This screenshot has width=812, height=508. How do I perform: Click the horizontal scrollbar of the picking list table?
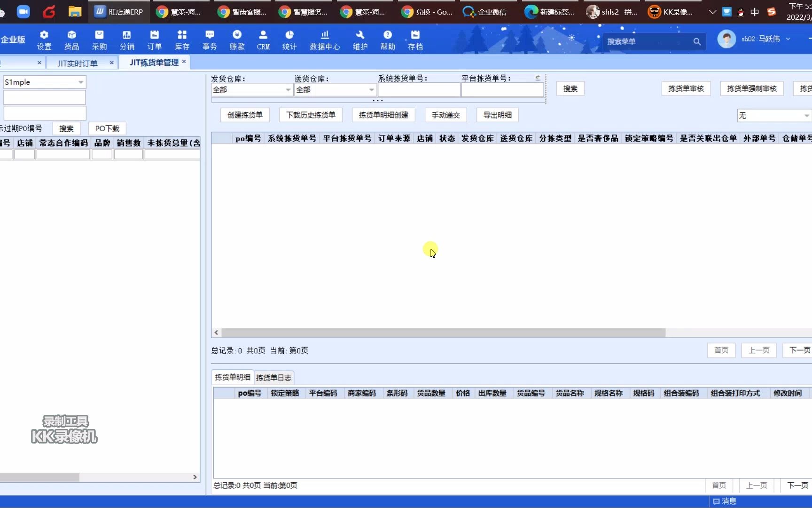click(x=443, y=333)
